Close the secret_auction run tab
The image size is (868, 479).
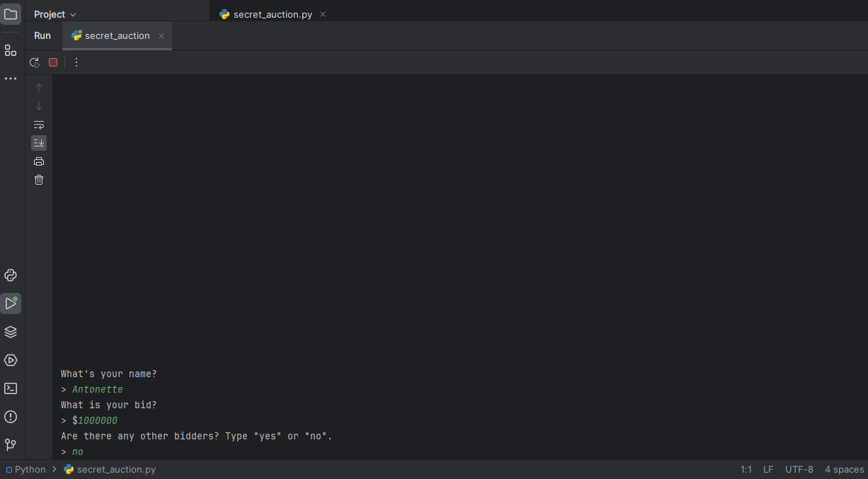pos(161,36)
